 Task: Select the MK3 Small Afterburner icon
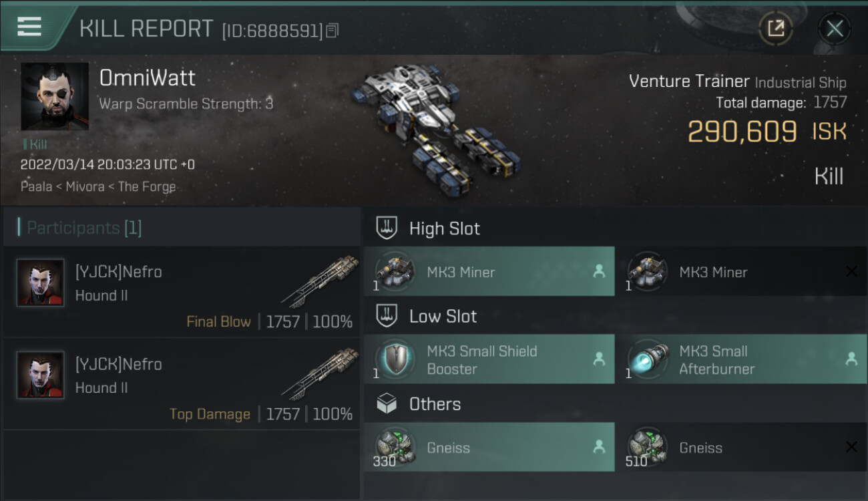coord(648,359)
